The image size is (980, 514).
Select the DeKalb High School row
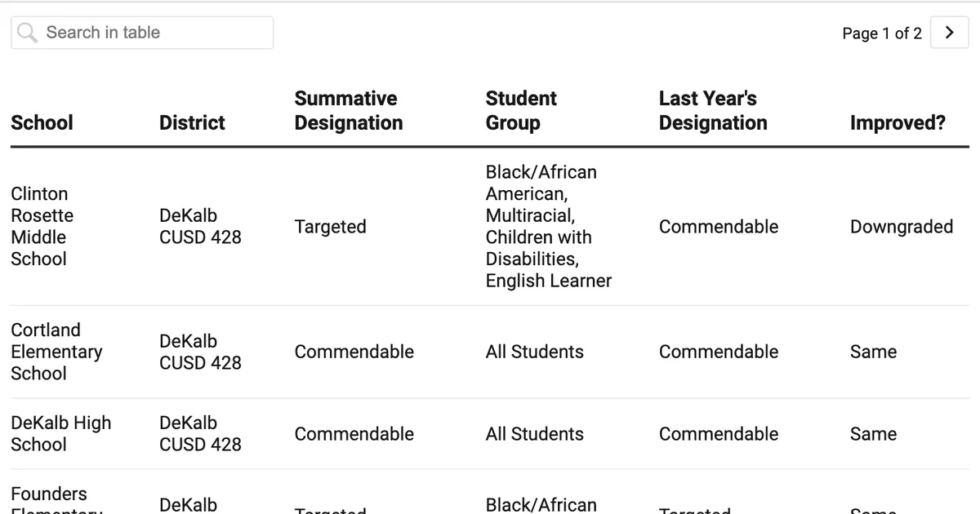60,433
